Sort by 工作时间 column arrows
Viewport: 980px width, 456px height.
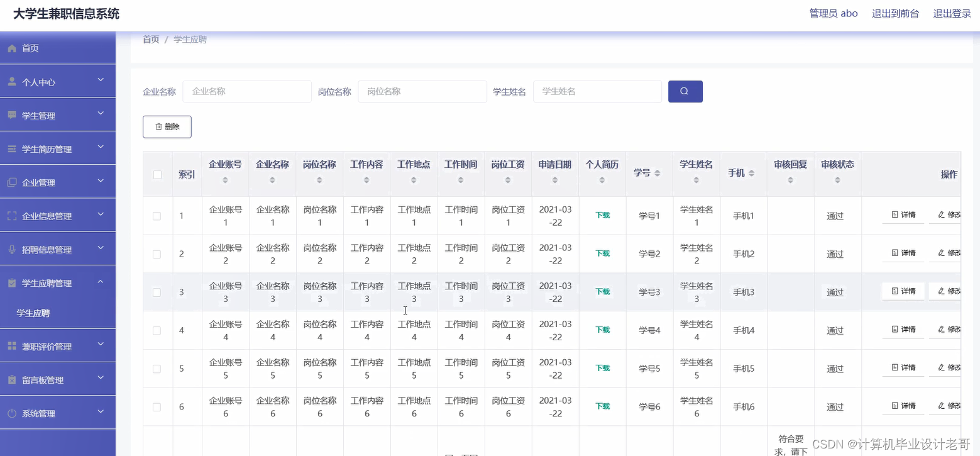tap(461, 181)
